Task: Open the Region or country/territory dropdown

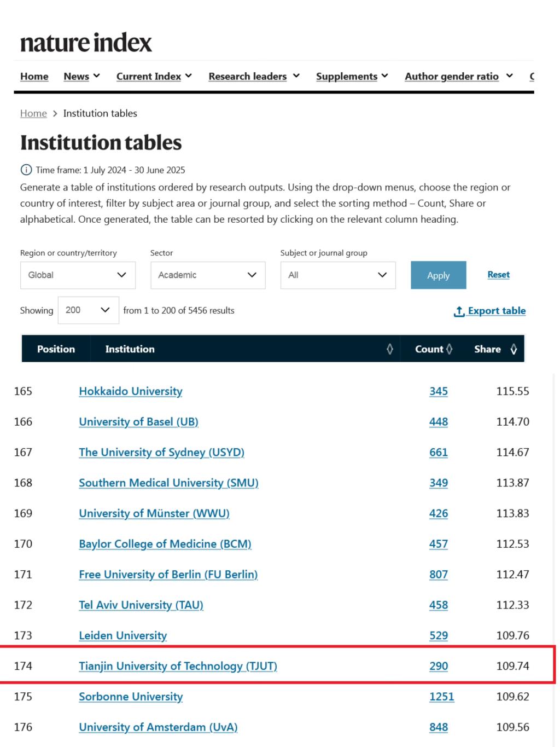Action: coord(78,275)
